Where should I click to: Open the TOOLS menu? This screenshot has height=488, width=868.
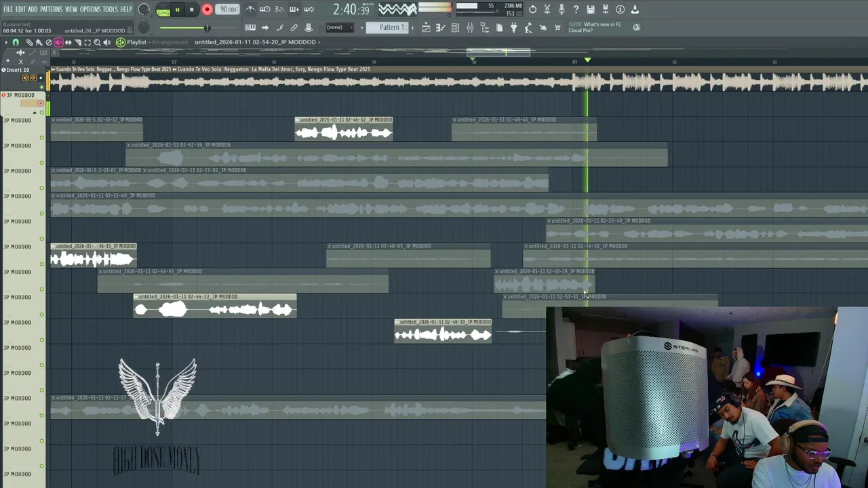[110, 9]
